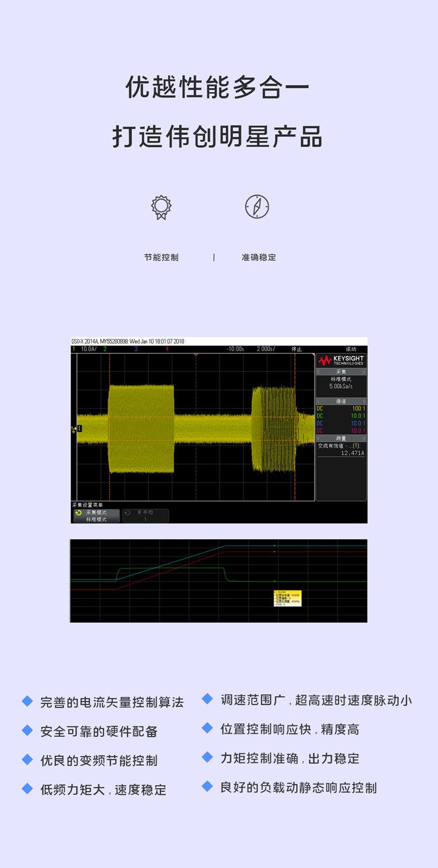Toggle channel 3 indicator in scope header

[136, 349]
